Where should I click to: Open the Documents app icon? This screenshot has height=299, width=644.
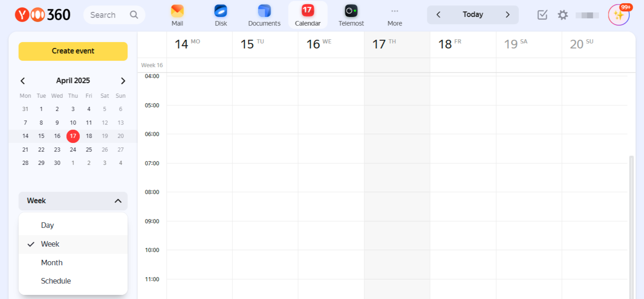click(264, 11)
